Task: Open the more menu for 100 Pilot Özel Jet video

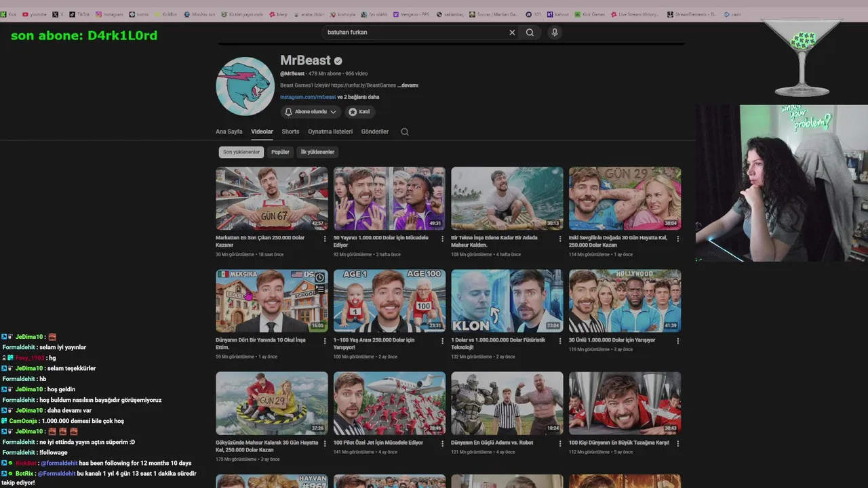Action: pos(443,443)
